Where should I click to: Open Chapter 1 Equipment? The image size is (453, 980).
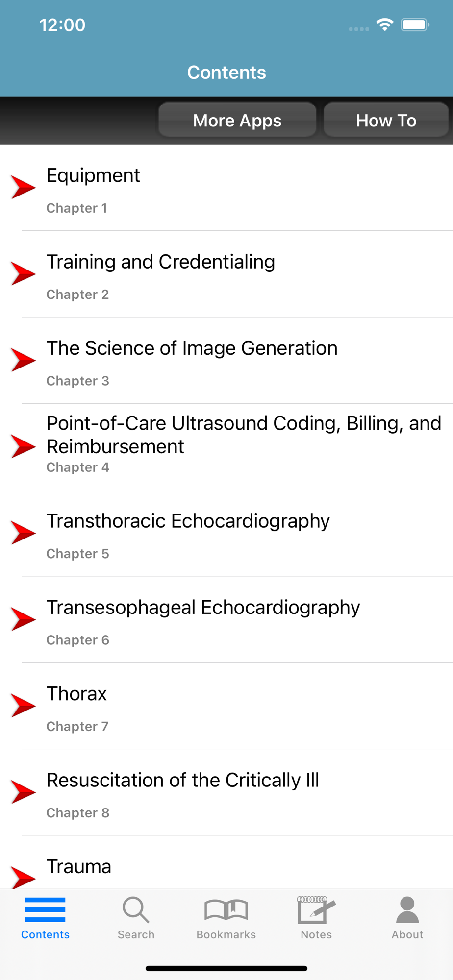click(93, 176)
